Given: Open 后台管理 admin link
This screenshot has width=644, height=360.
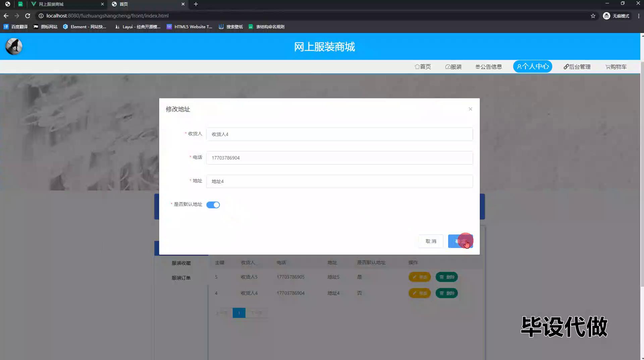Looking at the screenshot, I should 577,67.
